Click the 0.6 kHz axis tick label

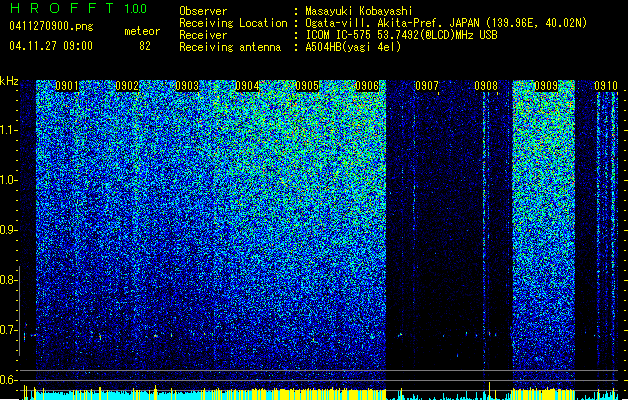pos(7,380)
